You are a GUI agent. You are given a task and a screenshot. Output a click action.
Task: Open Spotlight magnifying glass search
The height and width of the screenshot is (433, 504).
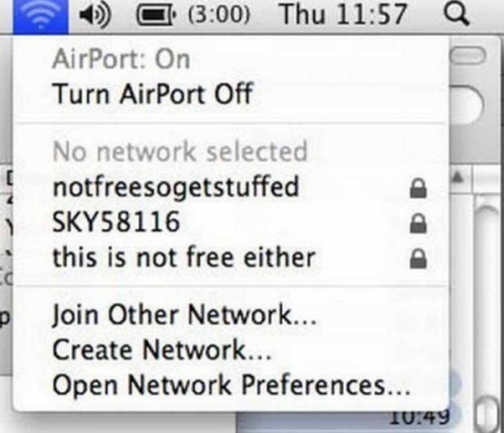457,15
